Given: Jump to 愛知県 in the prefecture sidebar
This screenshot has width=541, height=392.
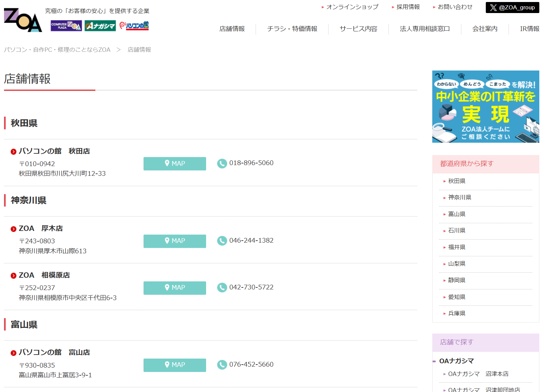Looking at the screenshot, I should pos(457,297).
